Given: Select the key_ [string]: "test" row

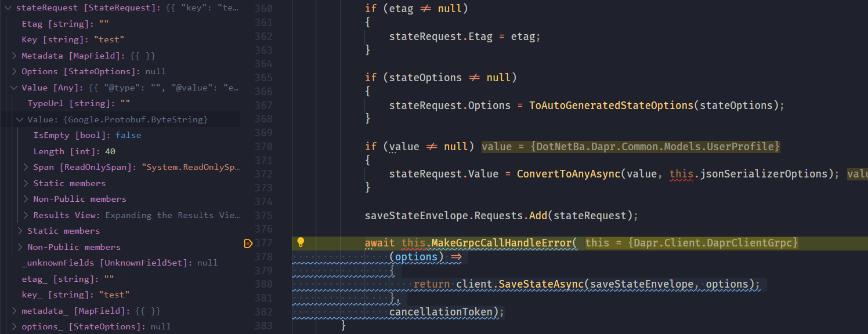Looking at the screenshot, I should click(120, 295).
